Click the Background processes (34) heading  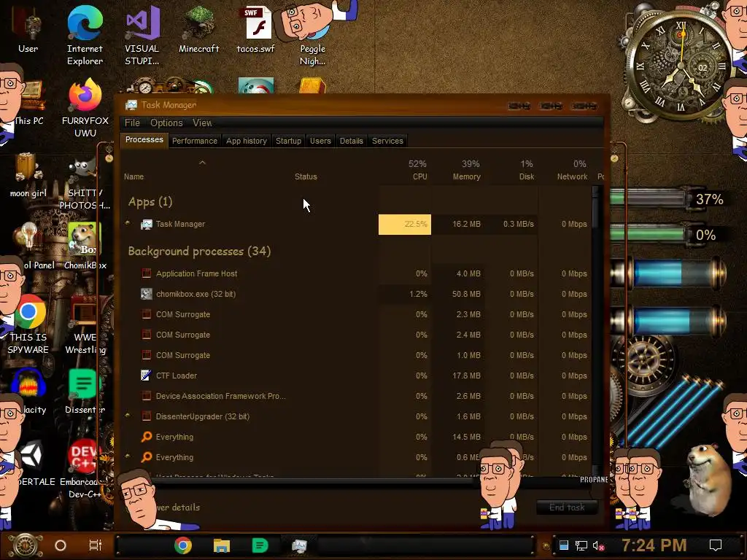coord(200,251)
